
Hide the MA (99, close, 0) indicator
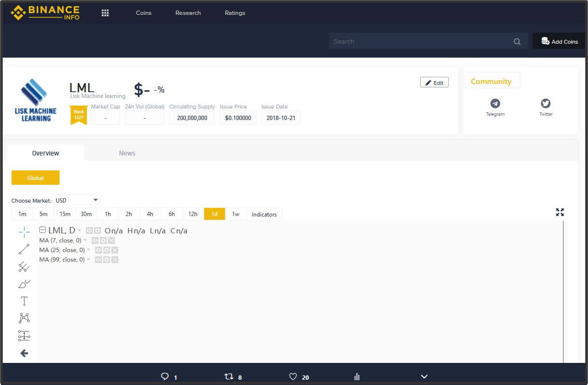pyautogui.click(x=98, y=260)
